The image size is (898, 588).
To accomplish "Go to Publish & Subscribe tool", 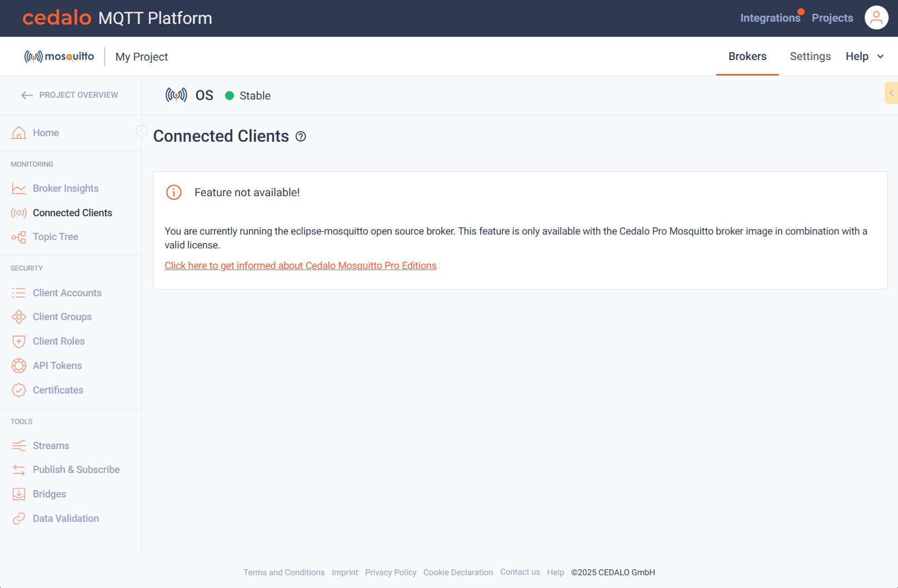I will coord(76,470).
